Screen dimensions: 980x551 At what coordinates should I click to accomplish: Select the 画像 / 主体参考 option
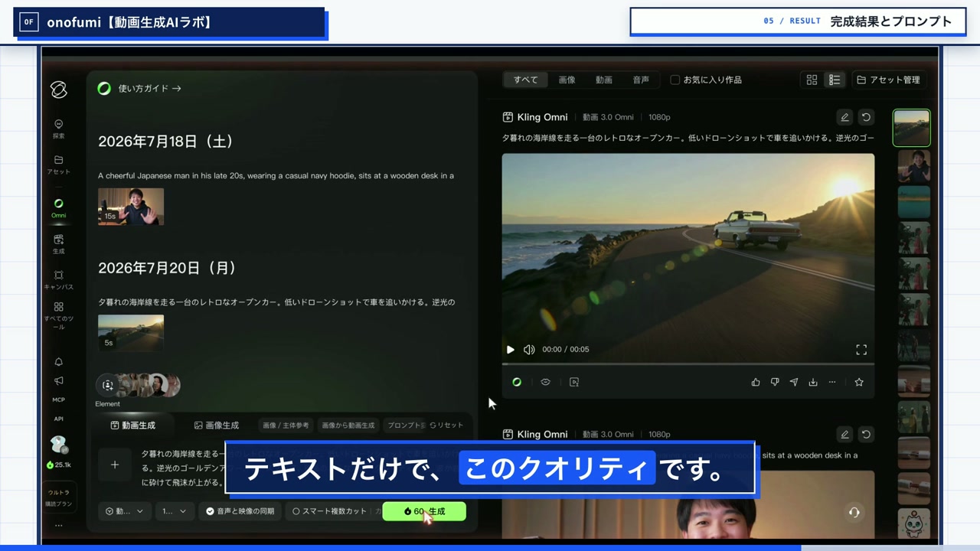click(x=286, y=425)
